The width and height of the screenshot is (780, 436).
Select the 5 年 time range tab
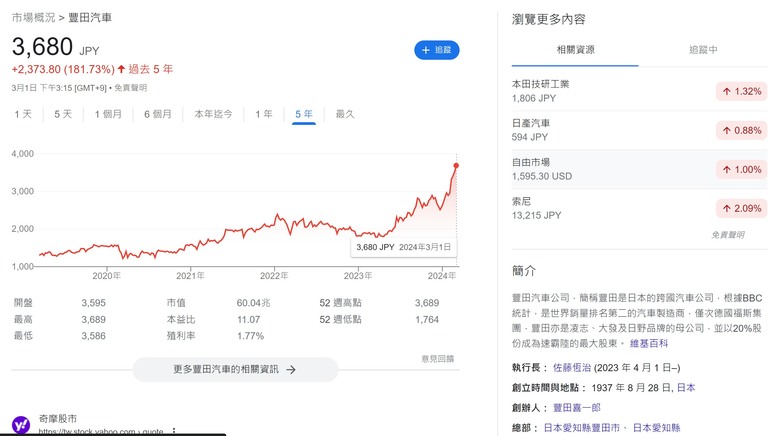click(303, 114)
